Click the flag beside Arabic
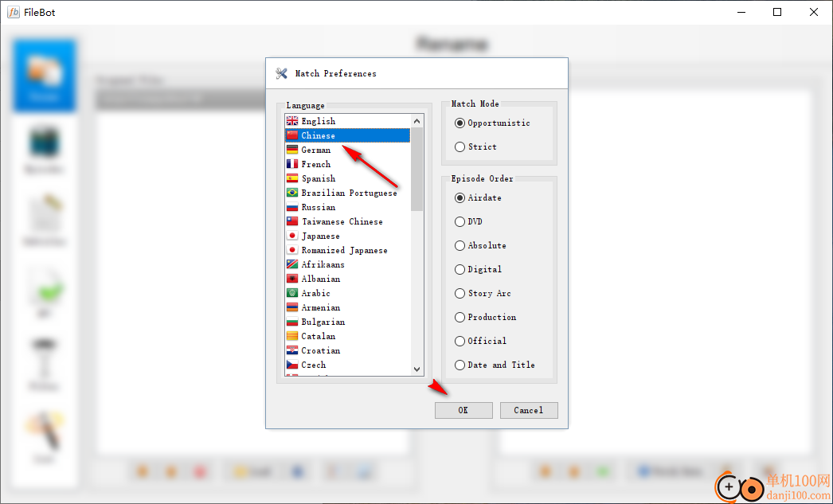The image size is (833, 504). (292, 293)
